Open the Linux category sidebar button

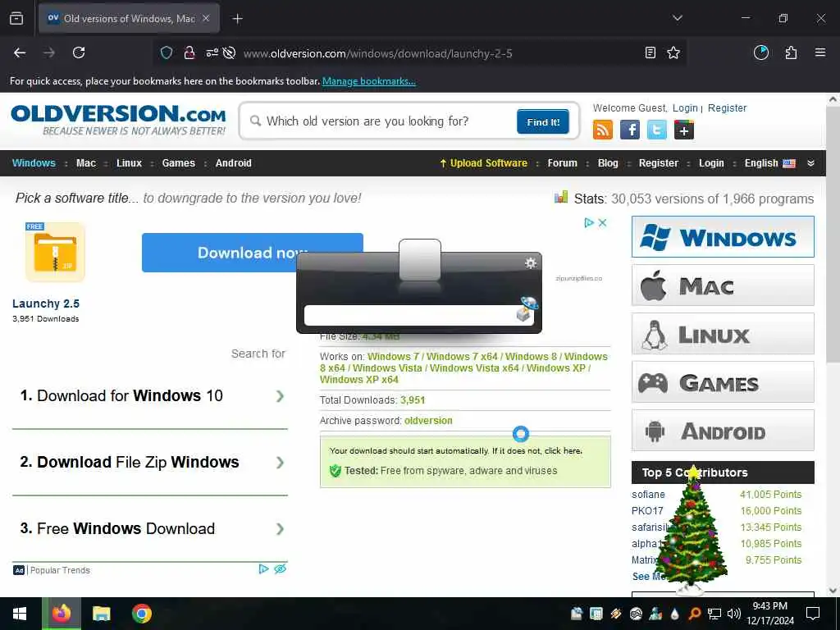723,334
